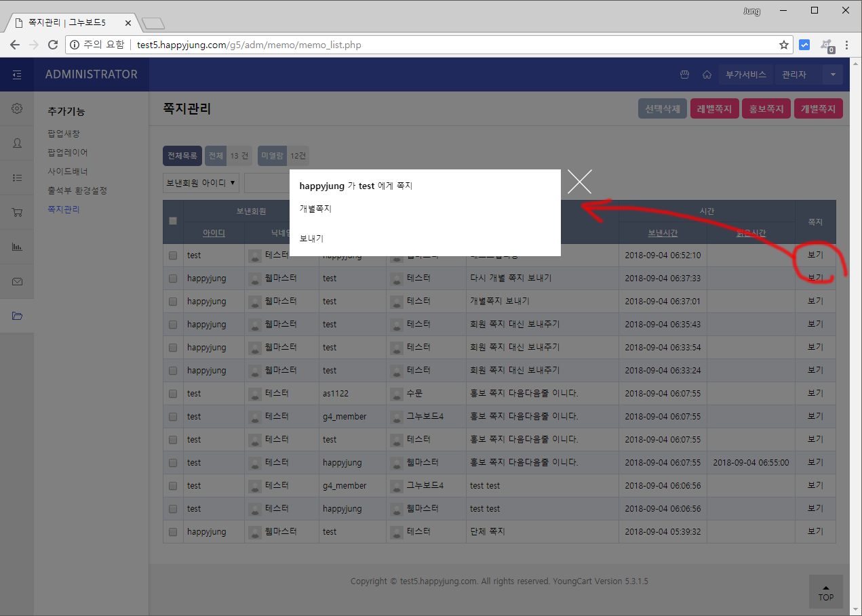862x616 pixels.
Task: Open Chrome three-dot menu
Action: point(846,45)
